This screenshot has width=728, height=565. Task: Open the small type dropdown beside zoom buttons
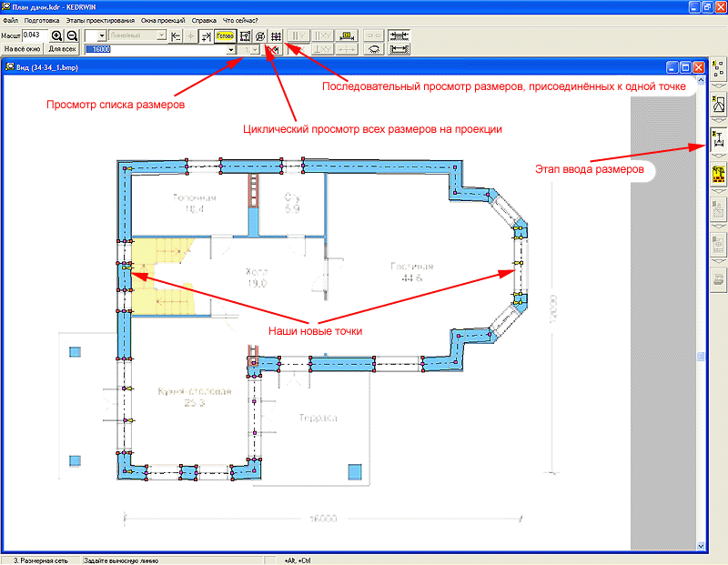pyautogui.click(x=102, y=35)
